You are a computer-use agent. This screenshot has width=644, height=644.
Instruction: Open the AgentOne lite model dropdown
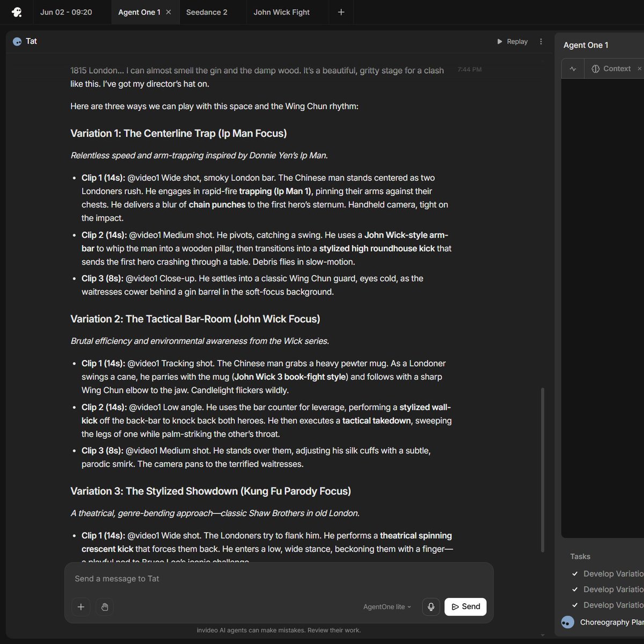click(387, 607)
